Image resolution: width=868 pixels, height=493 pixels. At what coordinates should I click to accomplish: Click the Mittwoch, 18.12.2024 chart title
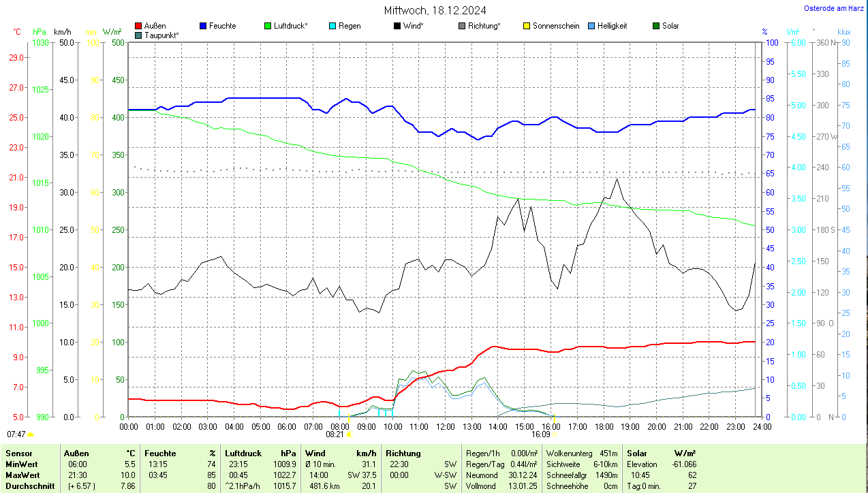coord(435,10)
